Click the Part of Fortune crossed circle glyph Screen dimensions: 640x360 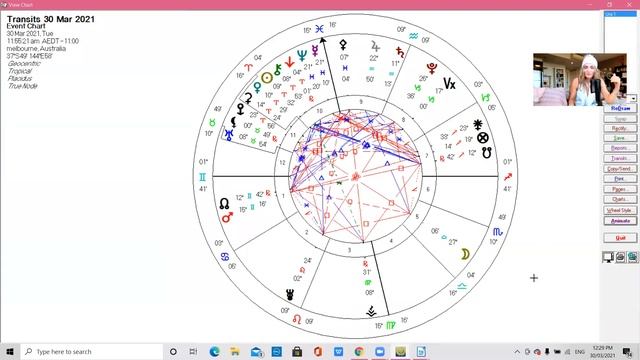483,138
